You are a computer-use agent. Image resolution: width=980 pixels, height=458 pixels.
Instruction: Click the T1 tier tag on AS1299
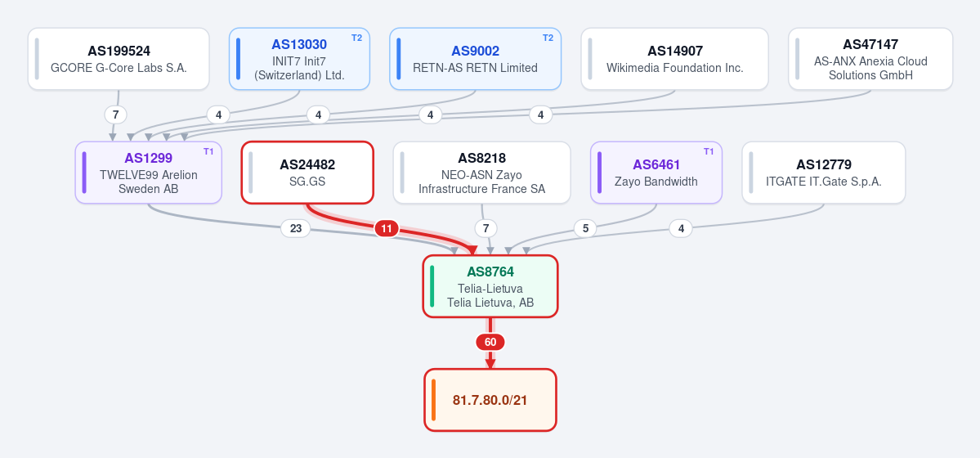208,151
